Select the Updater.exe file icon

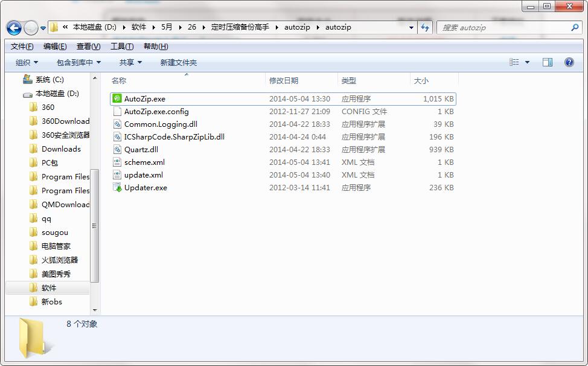coord(117,188)
